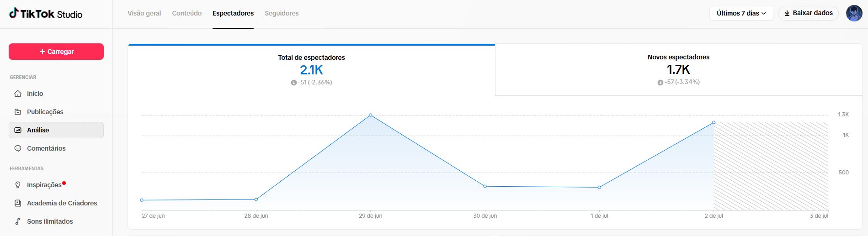Image resolution: width=868 pixels, height=236 pixels.
Task: Click the Início home icon
Action: 18,94
